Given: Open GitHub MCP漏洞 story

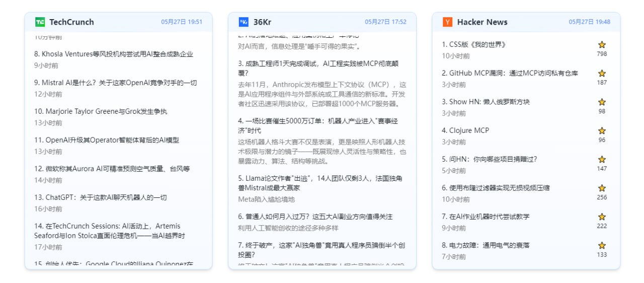Looking at the screenshot, I should click(510, 73).
